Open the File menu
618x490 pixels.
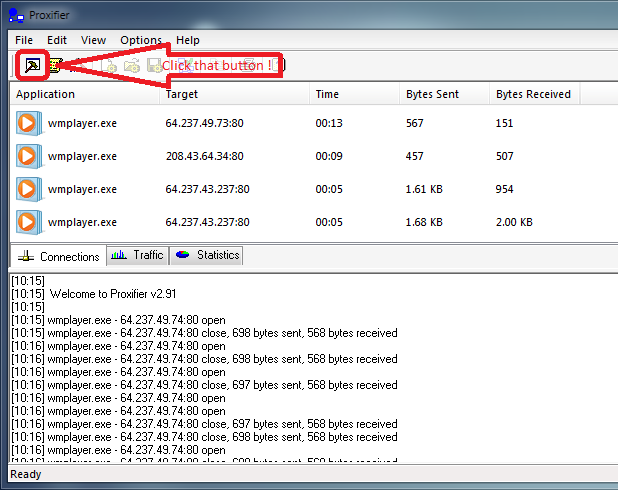pos(24,40)
